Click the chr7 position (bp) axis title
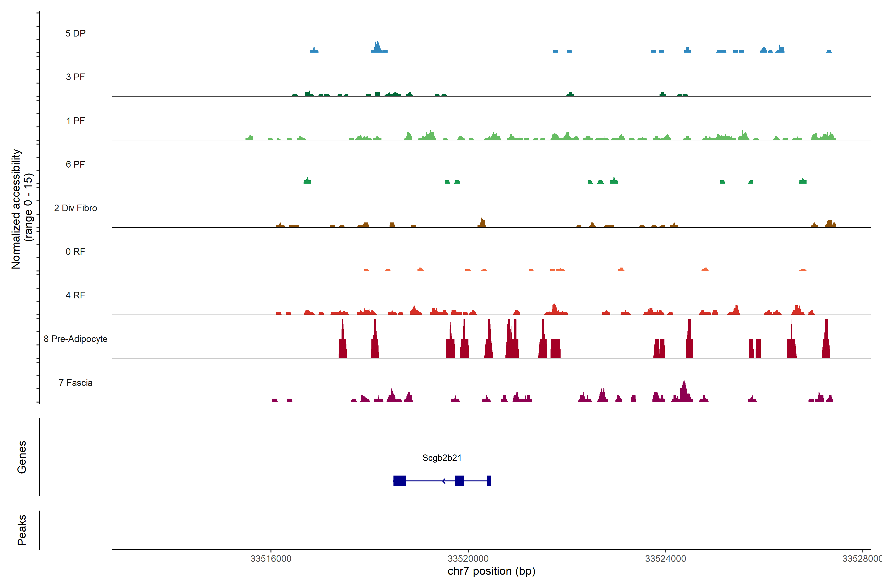Viewport: 882px width, 588px height. (x=491, y=571)
